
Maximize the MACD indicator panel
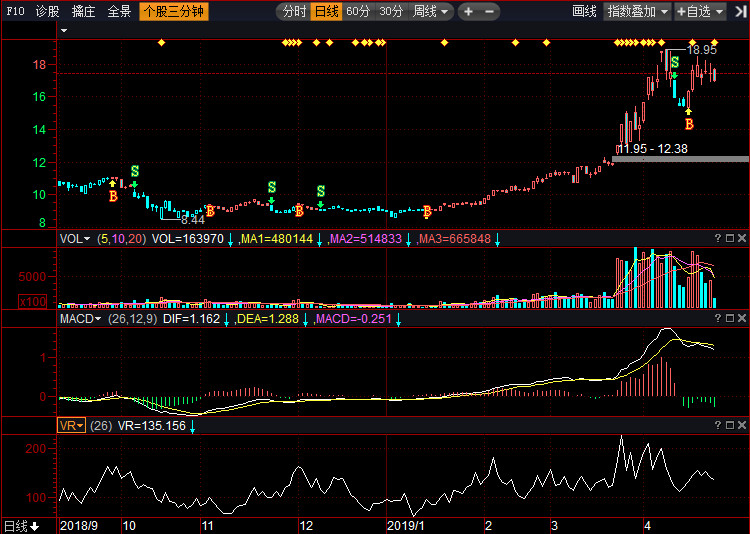pyautogui.click(x=730, y=318)
